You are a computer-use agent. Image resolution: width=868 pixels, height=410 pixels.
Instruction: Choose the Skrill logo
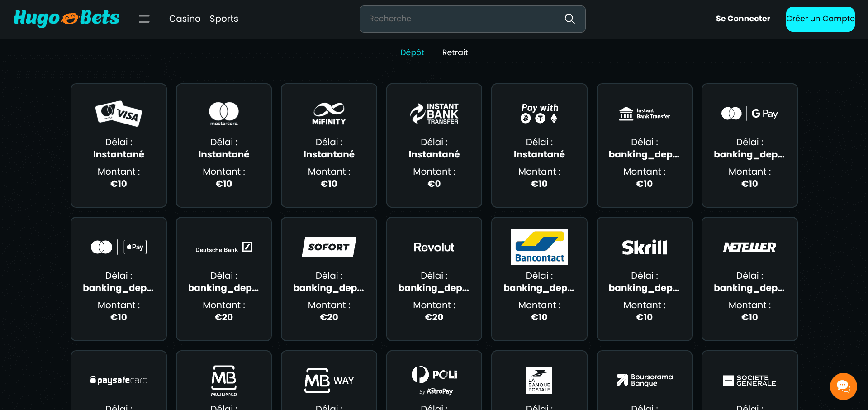(644, 247)
